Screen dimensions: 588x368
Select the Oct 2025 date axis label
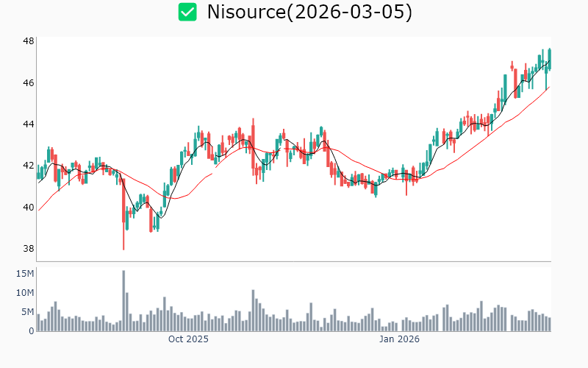point(188,339)
